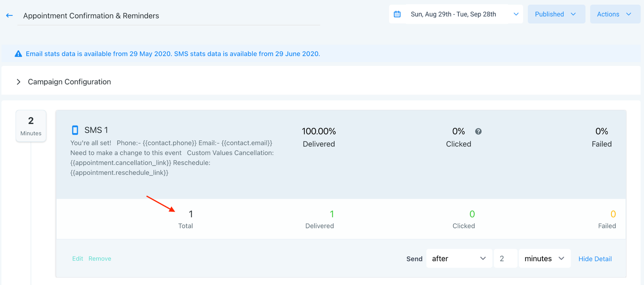The image size is (644, 285).
Task: Open the 'after' send timing dropdown
Action: pos(458,258)
